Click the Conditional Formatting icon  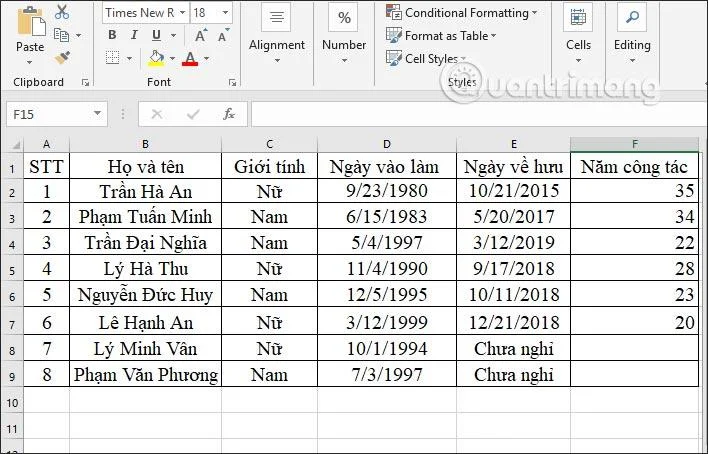click(x=394, y=12)
